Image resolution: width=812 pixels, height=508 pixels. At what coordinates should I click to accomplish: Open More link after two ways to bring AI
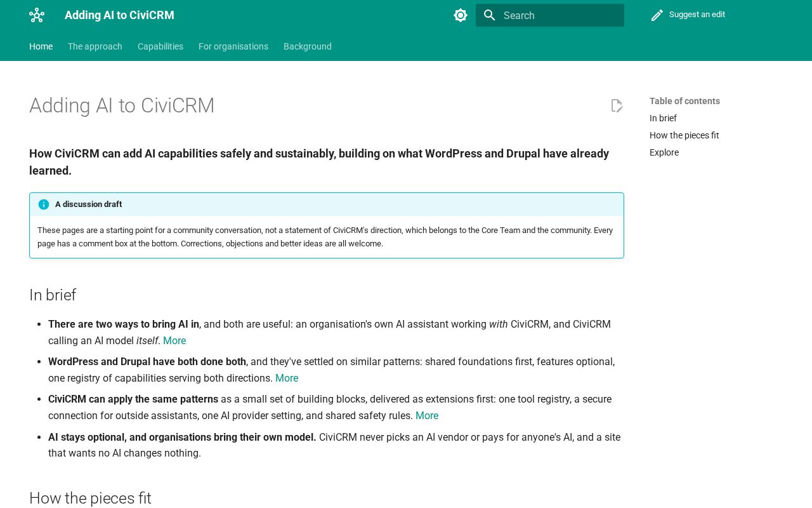[x=174, y=340]
